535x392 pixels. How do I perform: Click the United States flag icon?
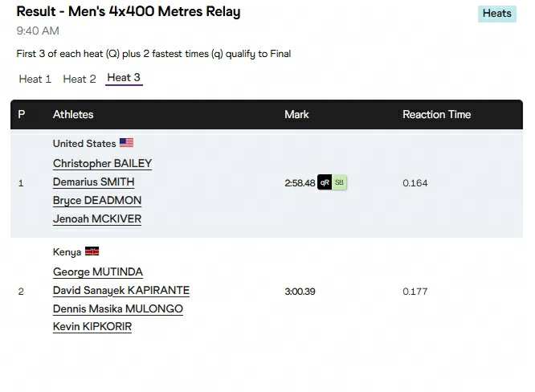coord(126,143)
